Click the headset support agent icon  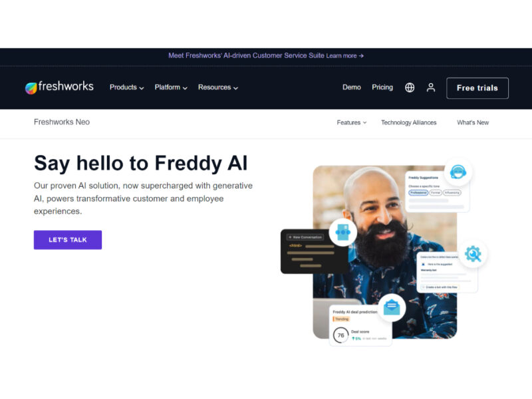click(458, 172)
